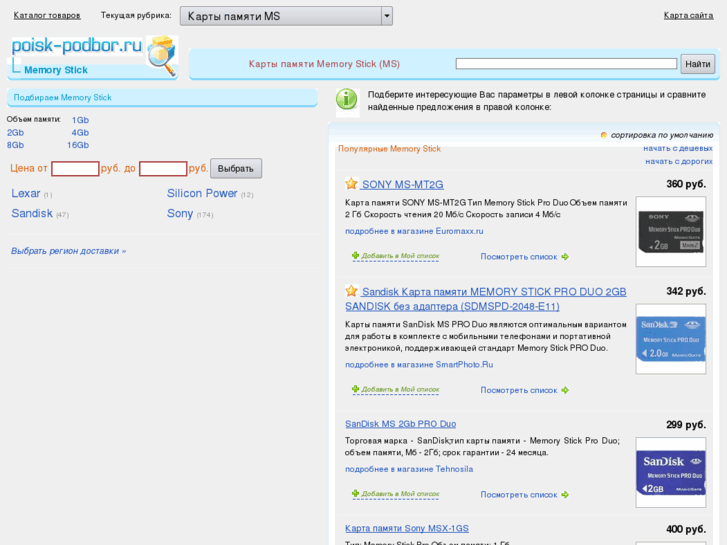Open the 'SONY MS-MT2G' product link
This screenshot has height=545, width=727.
[x=402, y=185]
